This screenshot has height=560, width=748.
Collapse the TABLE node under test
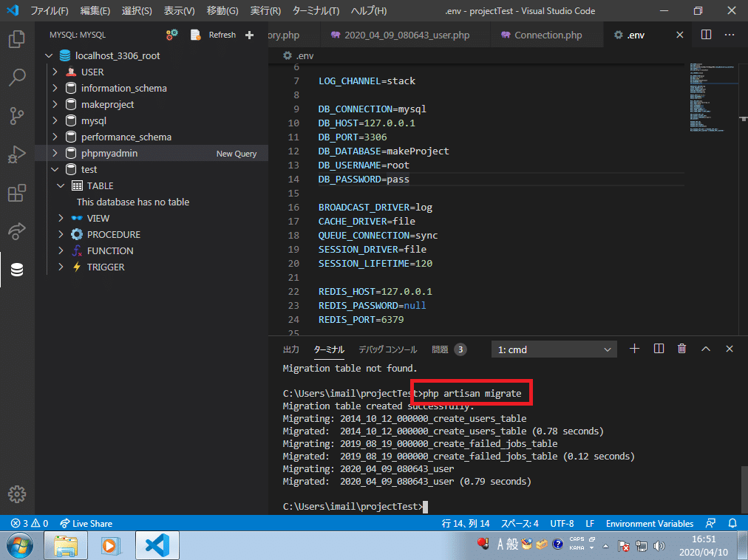coord(61,185)
